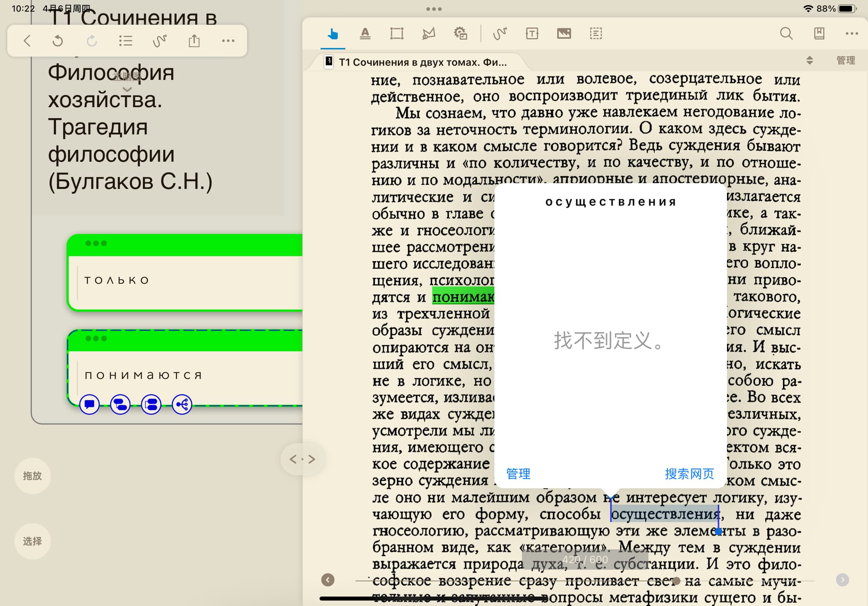Toggle the 拖放 drag mode button
Screen dimensions: 868x606
coord(33,476)
